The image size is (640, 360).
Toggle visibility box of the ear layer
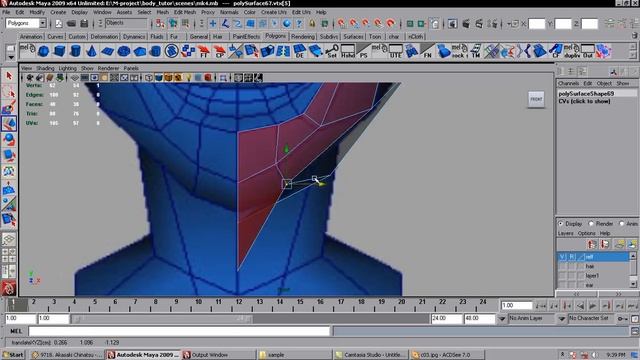click(x=562, y=284)
